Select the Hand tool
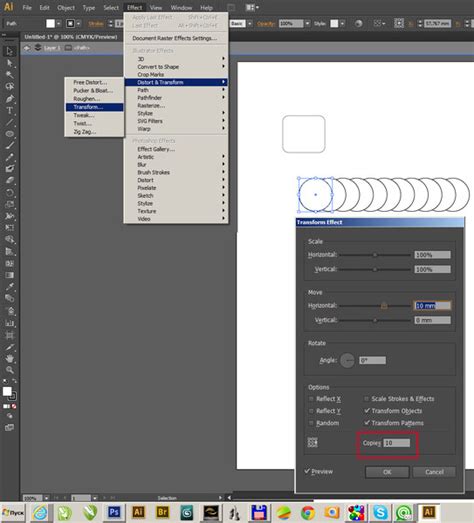This screenshot has width=474, height=523. click(x=10, y=359)
